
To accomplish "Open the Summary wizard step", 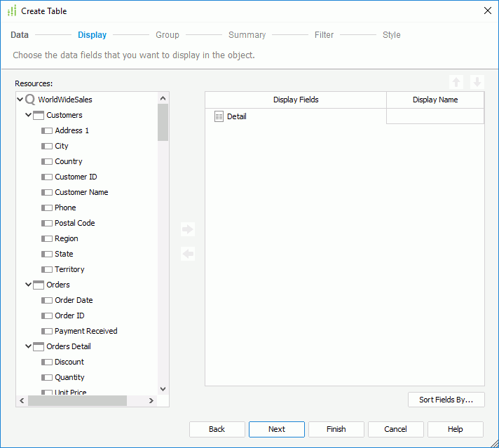I will point(247,35).
